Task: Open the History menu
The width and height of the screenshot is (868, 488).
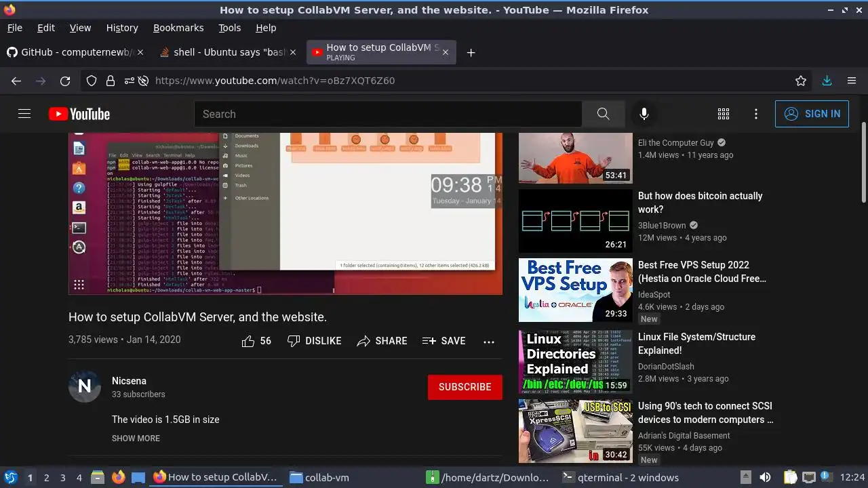Action: (122, 28)
